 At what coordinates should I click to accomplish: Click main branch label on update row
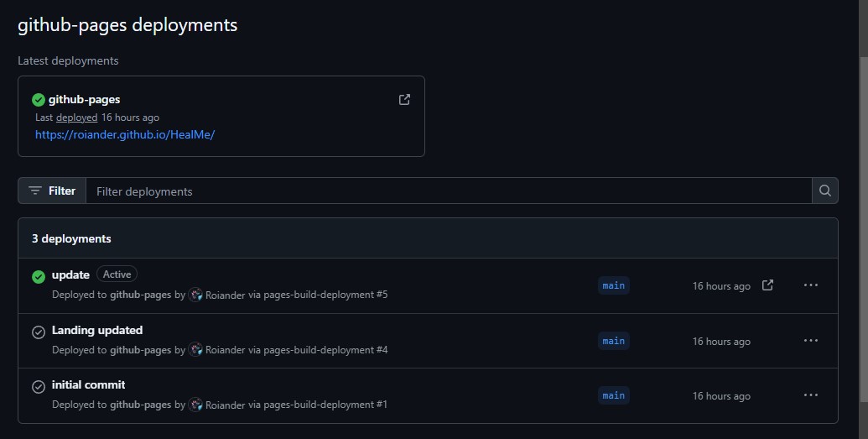point(613,285)
